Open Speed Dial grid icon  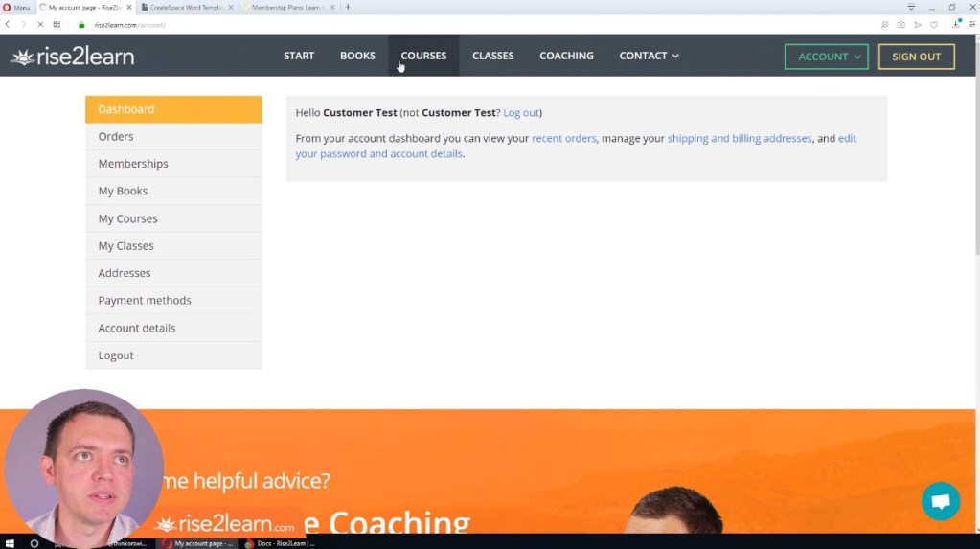[x=57, y=24]
